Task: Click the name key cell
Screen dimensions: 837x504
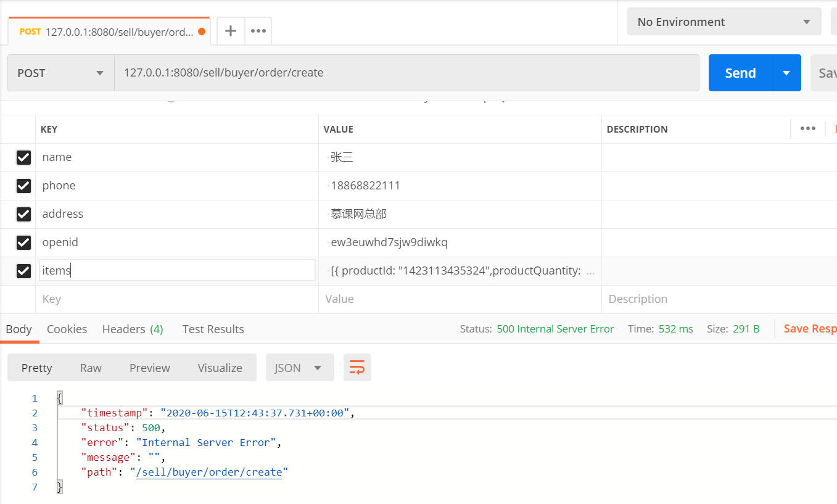Action: click(177, 157)
